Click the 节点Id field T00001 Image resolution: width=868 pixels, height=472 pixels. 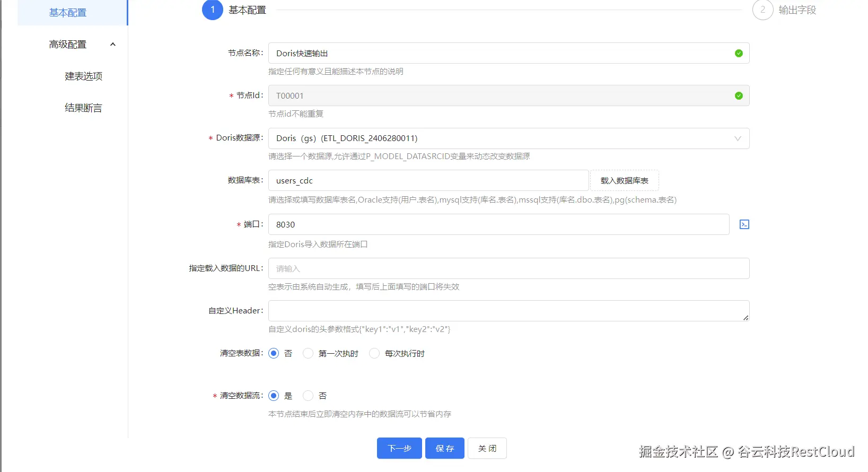tap(509, 95)
